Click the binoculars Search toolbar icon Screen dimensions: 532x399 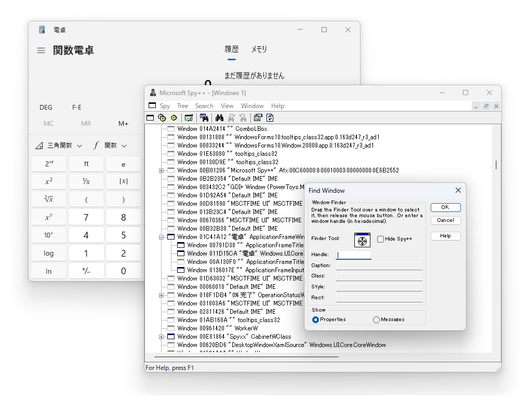[x=219, y=117]
